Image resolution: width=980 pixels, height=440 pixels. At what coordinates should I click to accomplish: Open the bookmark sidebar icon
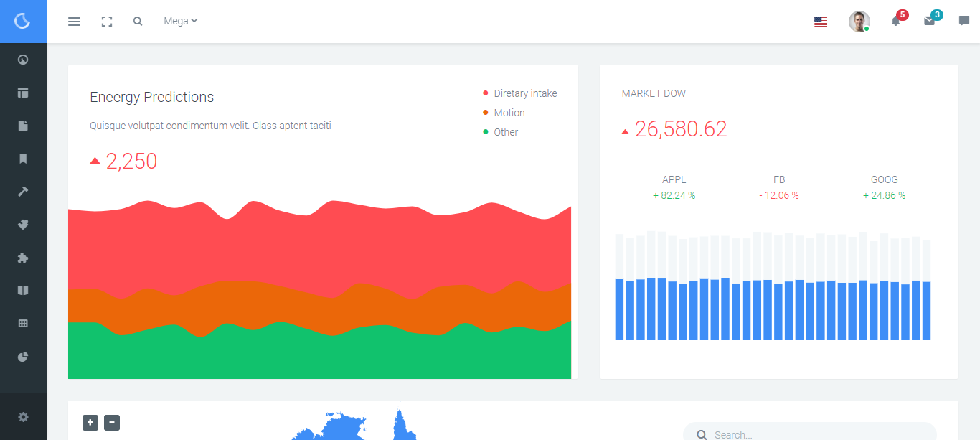[23, 159]
